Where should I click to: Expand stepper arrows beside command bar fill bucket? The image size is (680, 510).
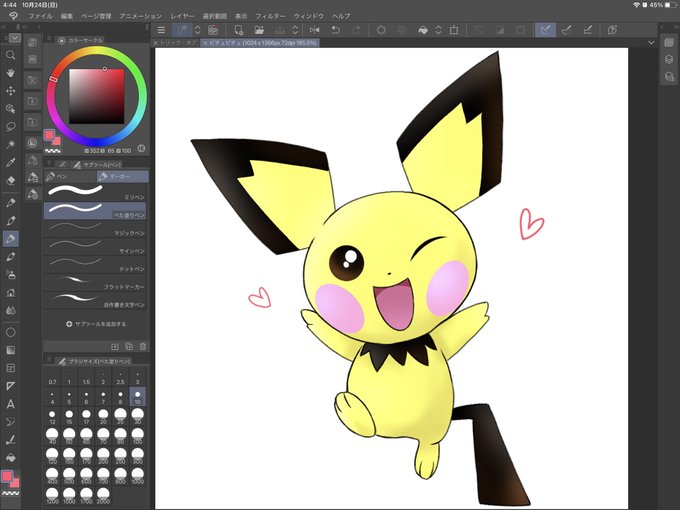pyautogui.click(x=438, y=30)
